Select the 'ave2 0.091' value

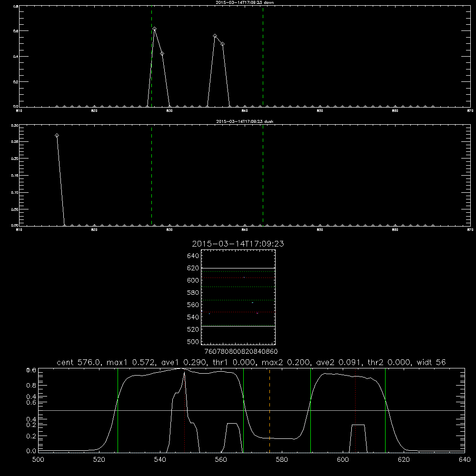[339, 362]
